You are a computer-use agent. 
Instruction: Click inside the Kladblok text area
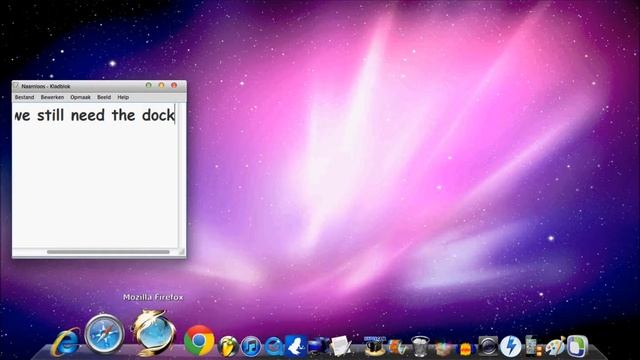pyautogui.click(x=96, y=176)
